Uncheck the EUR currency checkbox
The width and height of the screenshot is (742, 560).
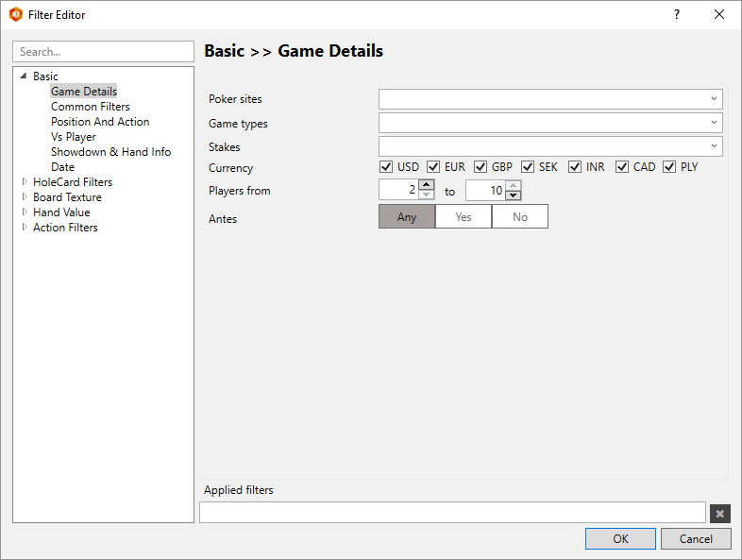[x=433, y=166]
